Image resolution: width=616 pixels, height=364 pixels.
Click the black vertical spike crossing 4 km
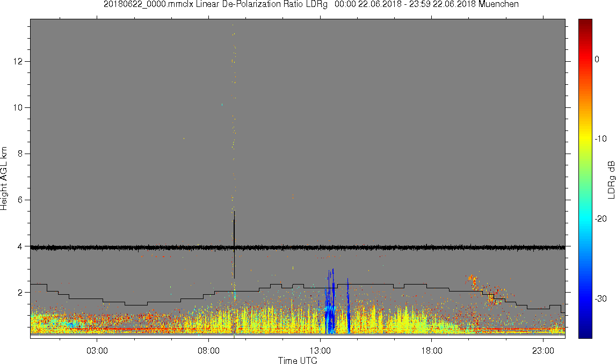click(x=234, y=245)
